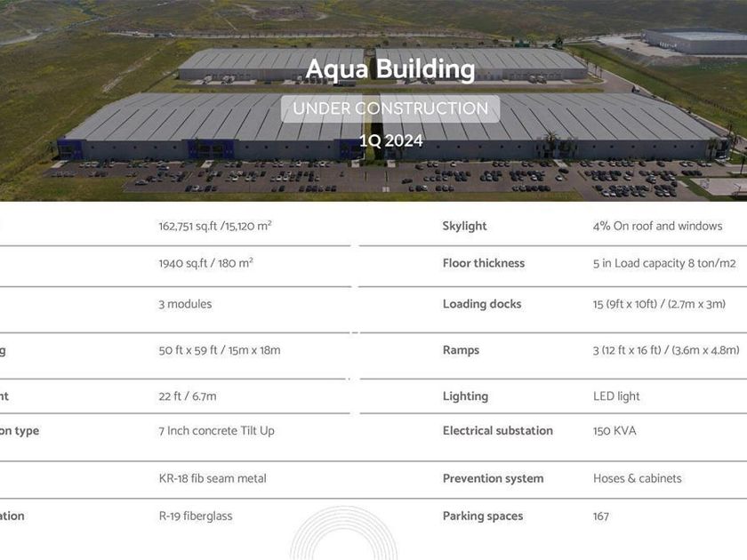Viewport: 747px width, 560px height.
Task: Click the 1Q 2024 completion date
Action: pyautogui.click(x=390, y=140)
